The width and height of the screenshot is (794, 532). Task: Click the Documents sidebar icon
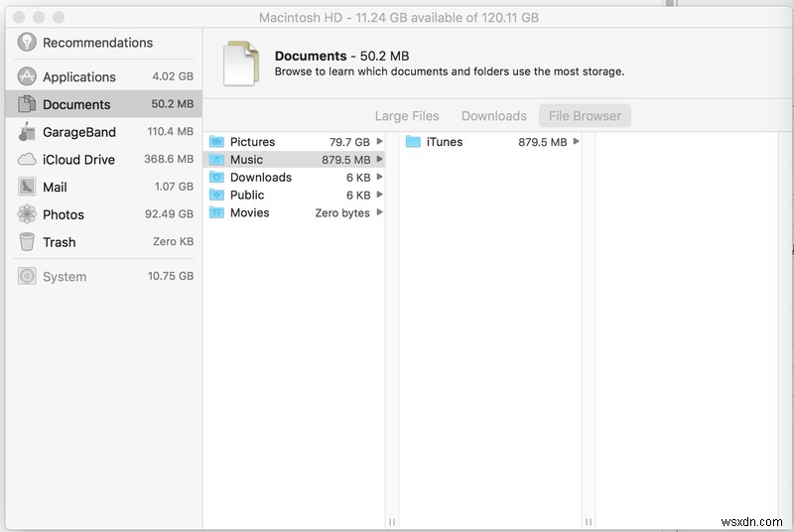[27, 104]
